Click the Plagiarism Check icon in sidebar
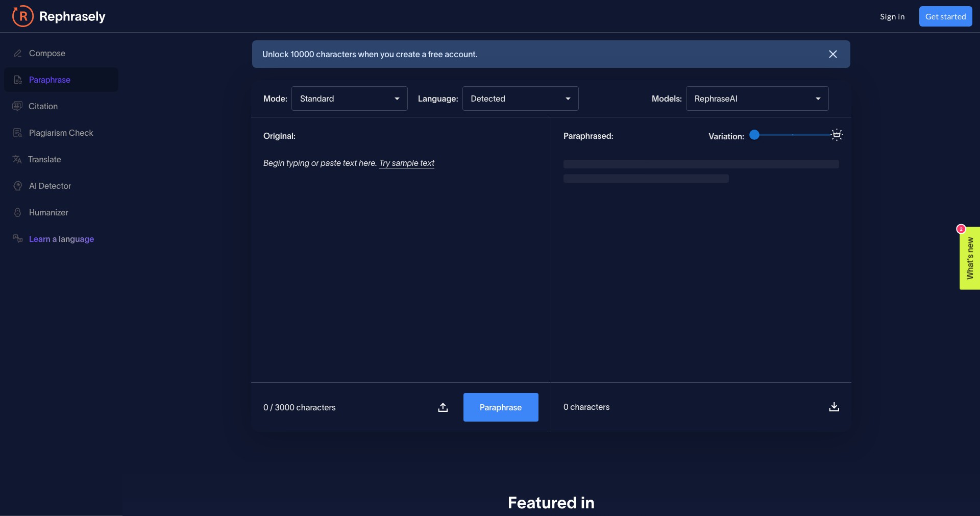Screen dimensions: 980x516 [18, 133]
